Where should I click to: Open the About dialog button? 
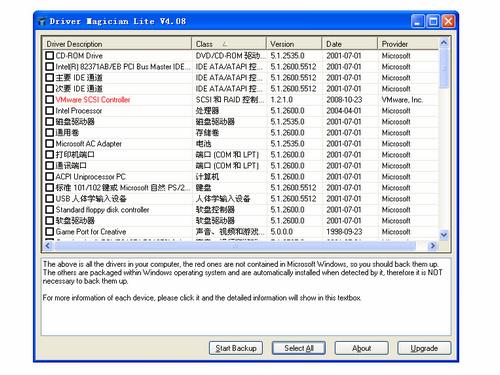[x=361, y=348]
